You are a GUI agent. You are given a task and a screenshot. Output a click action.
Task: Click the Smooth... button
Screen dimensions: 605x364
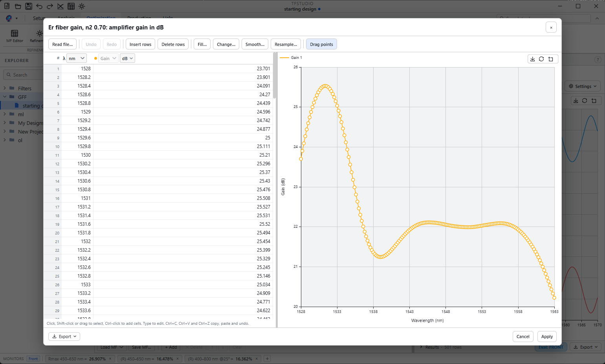tap(255, 44)
